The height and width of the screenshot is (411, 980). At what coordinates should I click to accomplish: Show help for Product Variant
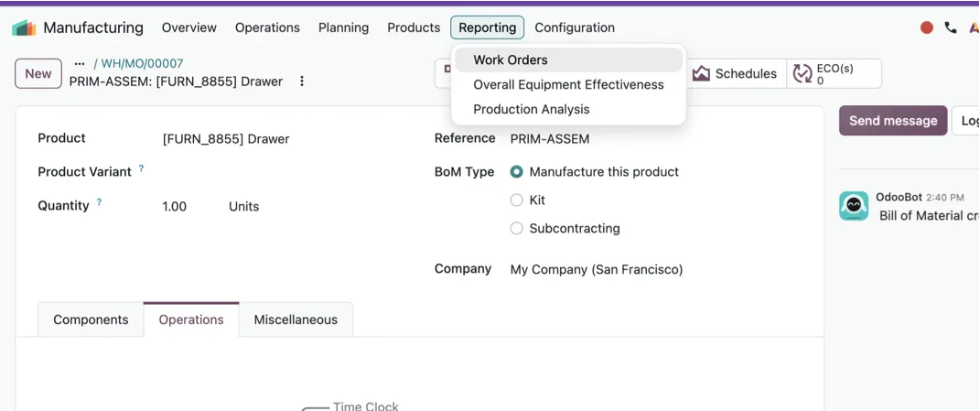141,168
